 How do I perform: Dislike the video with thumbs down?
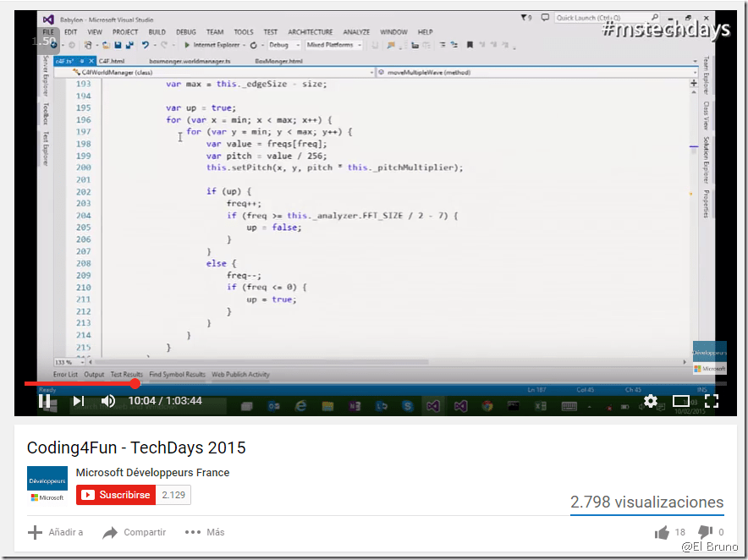click(x=705, y=532)
